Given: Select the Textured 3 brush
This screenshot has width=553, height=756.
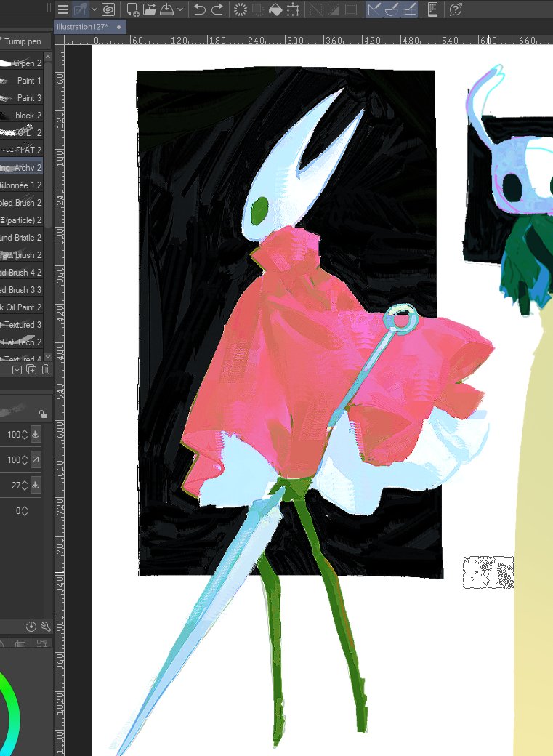Looking at the screenshot, I should click(x=21, y=324).
